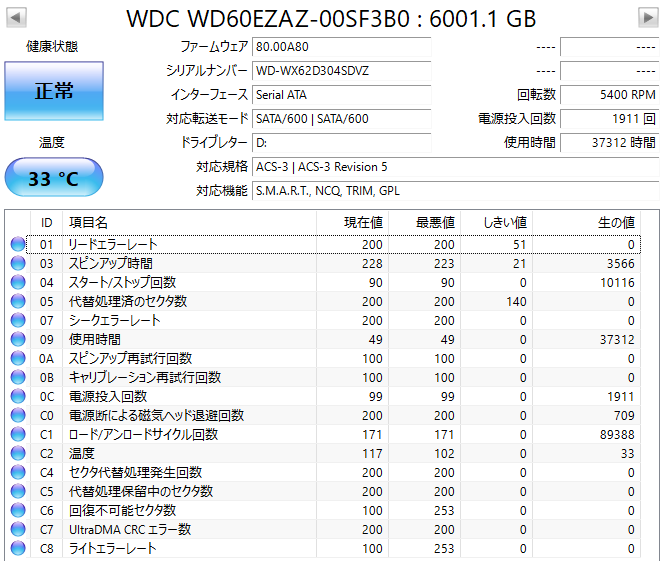Select the 回復不可能セクタ数 row name
This screenshot has height=561, width=663.
pyautogui.click(x=123, y=511)
